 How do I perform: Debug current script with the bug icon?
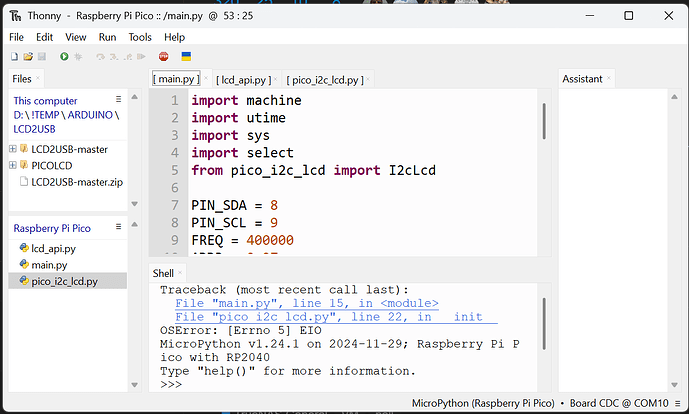(x=78, y=56)
